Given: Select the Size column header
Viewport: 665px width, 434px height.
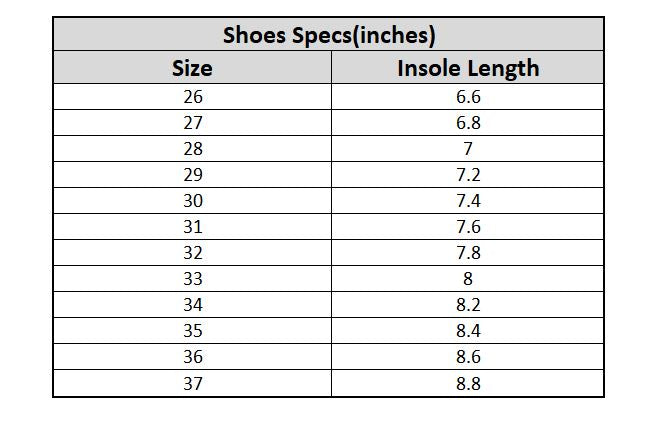Looking at the screenshot, I should point(193,67).
